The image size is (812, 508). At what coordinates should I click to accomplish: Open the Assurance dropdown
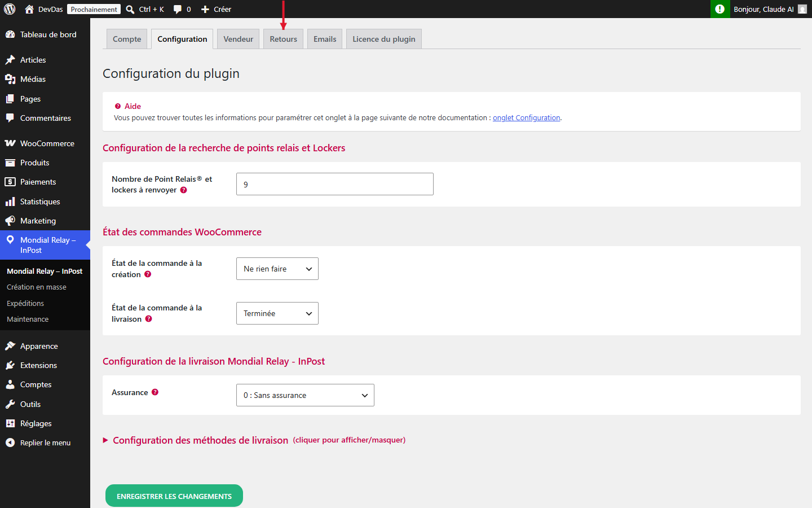pos(305,395)
